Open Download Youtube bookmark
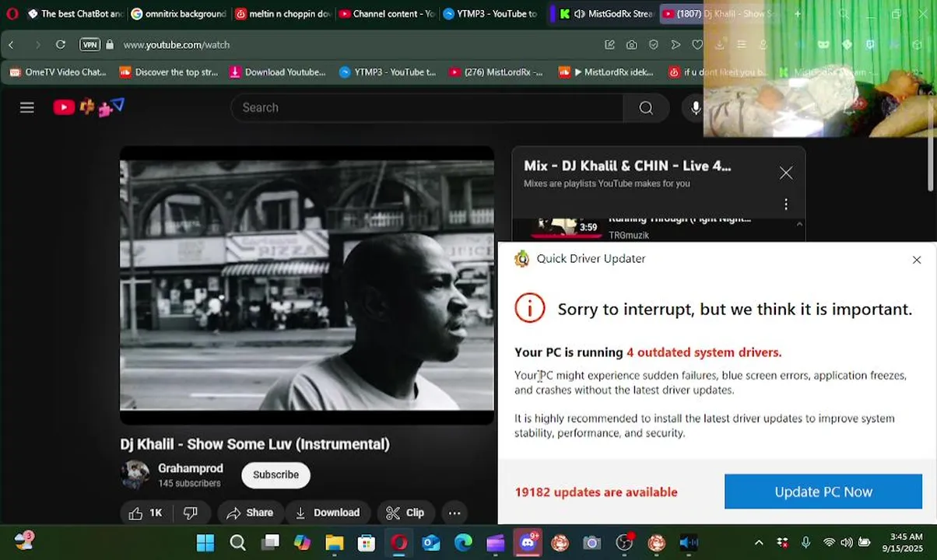 [278, 72]
